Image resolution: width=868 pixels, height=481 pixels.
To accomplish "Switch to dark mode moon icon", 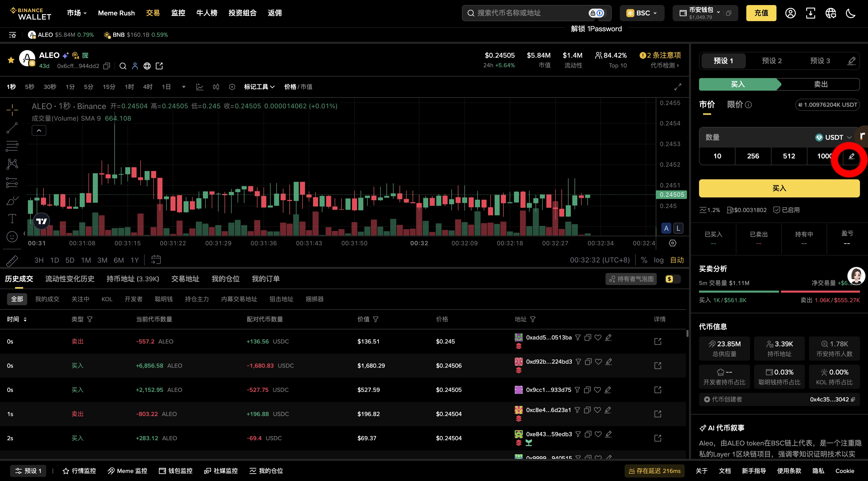I will coord(850,13).
